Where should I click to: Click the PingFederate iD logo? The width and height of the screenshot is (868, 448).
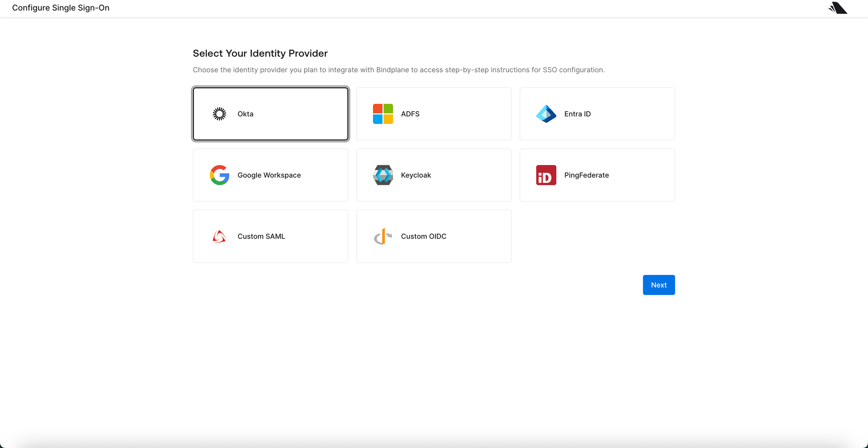click(546, 175)
